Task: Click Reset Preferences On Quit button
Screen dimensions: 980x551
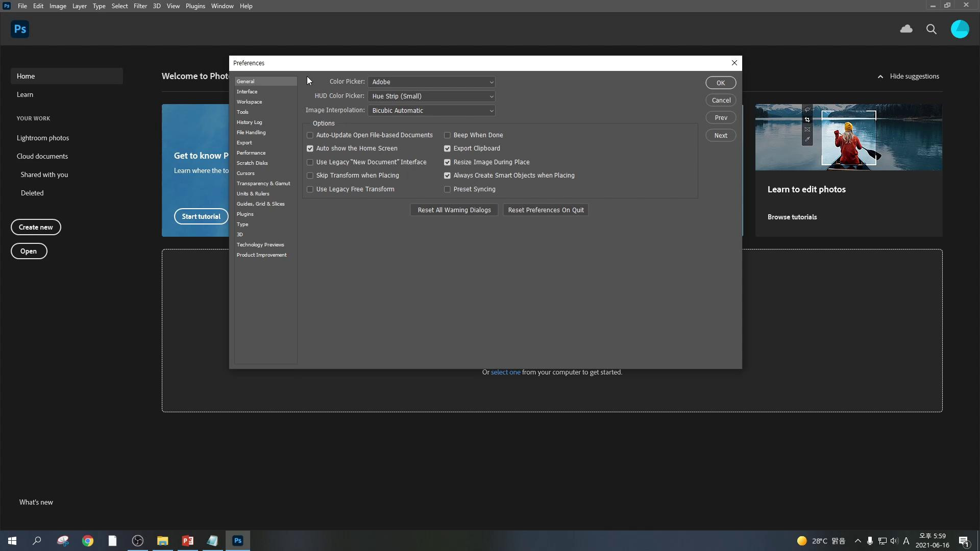Action: click(x=546, y=210)
